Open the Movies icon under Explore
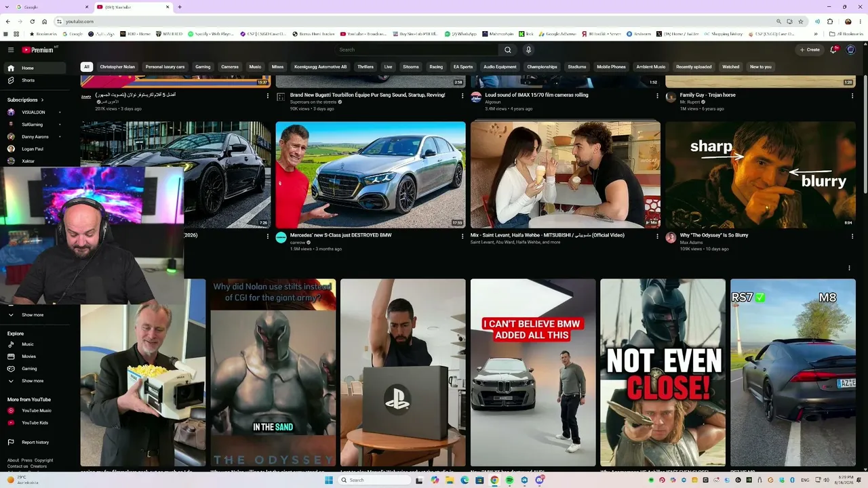This screenshot has height=488, width=868. [11, 357]
